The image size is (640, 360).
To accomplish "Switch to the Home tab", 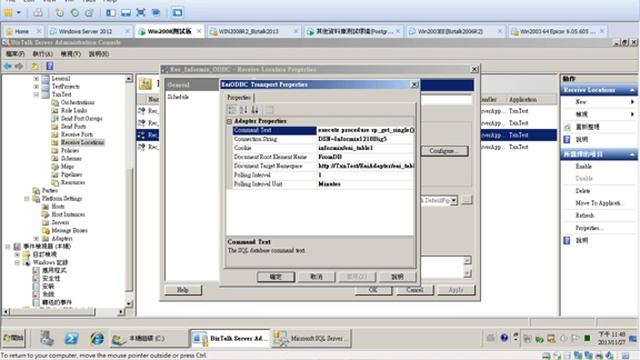I will (22, 31).
